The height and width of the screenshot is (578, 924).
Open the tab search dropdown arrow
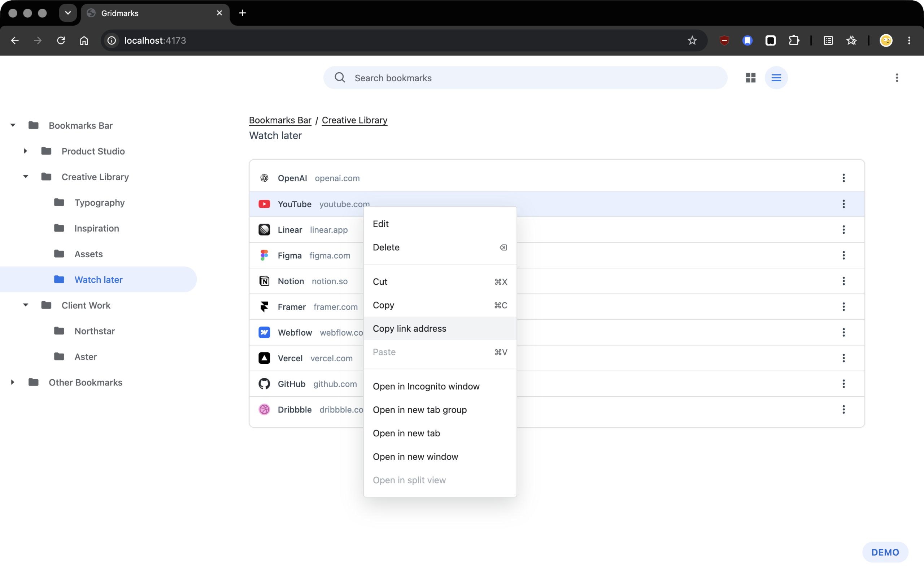tap(68, 13)
